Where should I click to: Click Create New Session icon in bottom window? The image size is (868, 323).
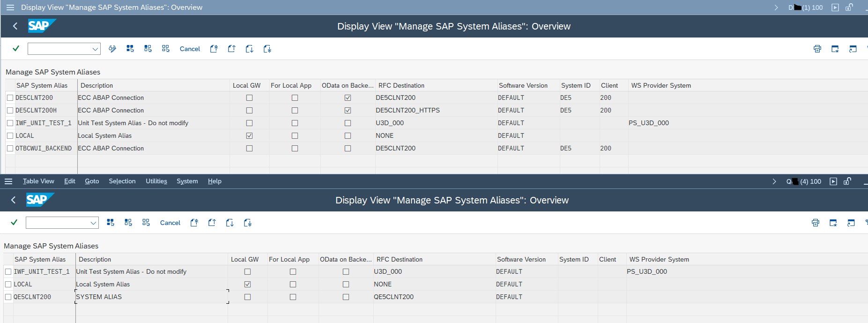point(833,223)
